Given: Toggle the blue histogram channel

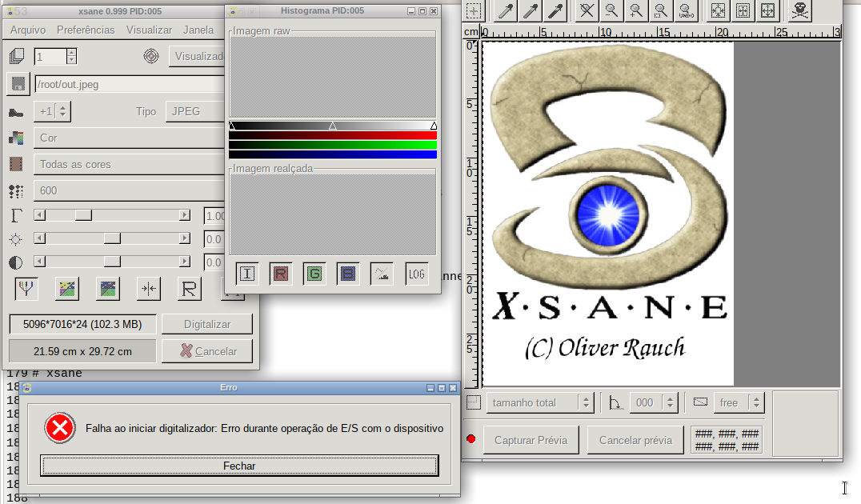Looking at the screenshot, I should (x=347, y=274).
